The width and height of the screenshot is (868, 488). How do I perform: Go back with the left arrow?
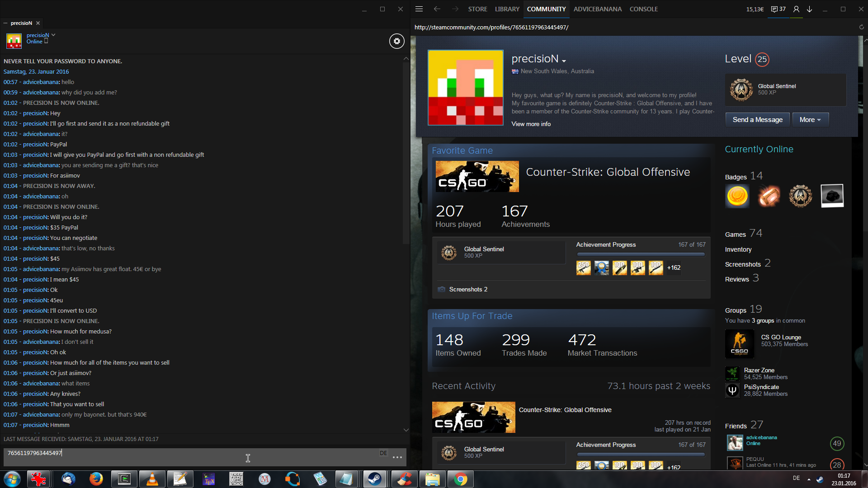pyautogui.click(x=437, y=9)
